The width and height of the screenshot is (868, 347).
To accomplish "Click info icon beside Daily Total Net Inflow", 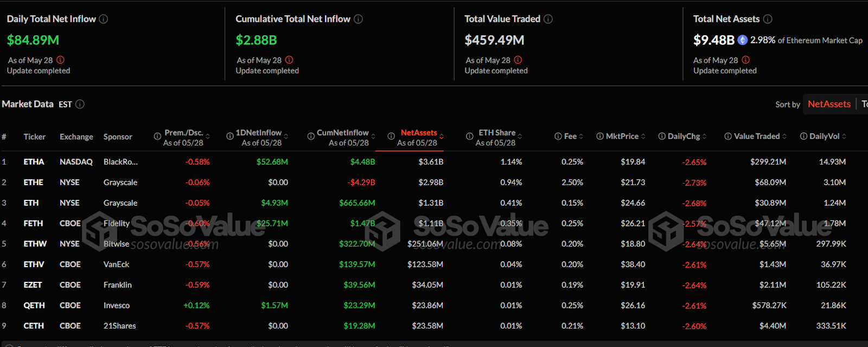I will (x=103, y=19).
